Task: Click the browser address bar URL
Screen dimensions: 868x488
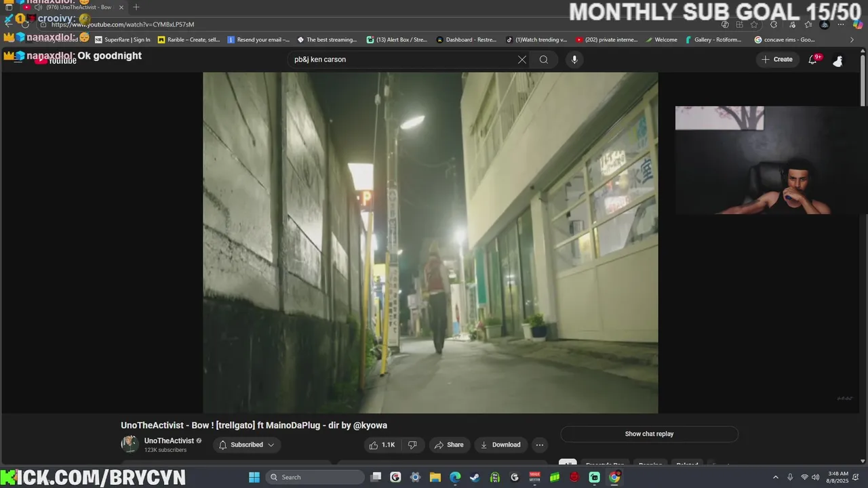Action: coord(122,24)
